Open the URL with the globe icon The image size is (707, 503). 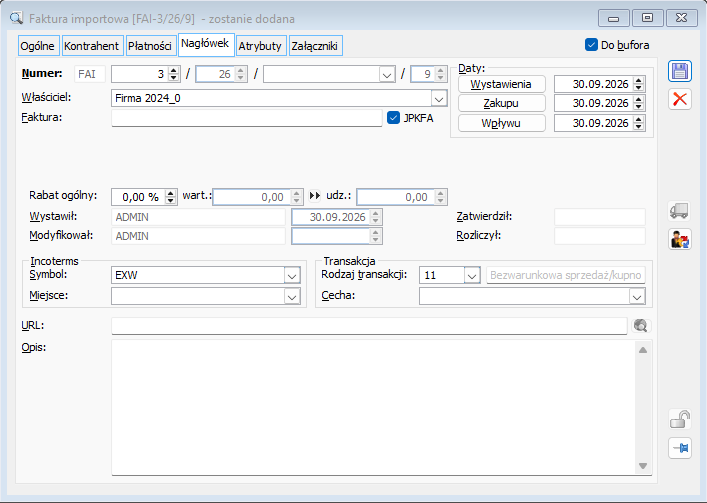[640, 325]
